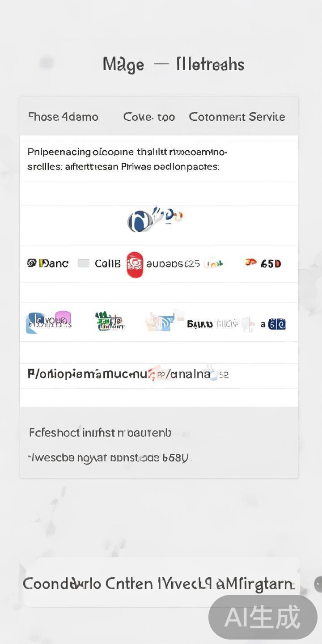
Task: Click the Baird text logo
Action: click(x=200, y=324)
